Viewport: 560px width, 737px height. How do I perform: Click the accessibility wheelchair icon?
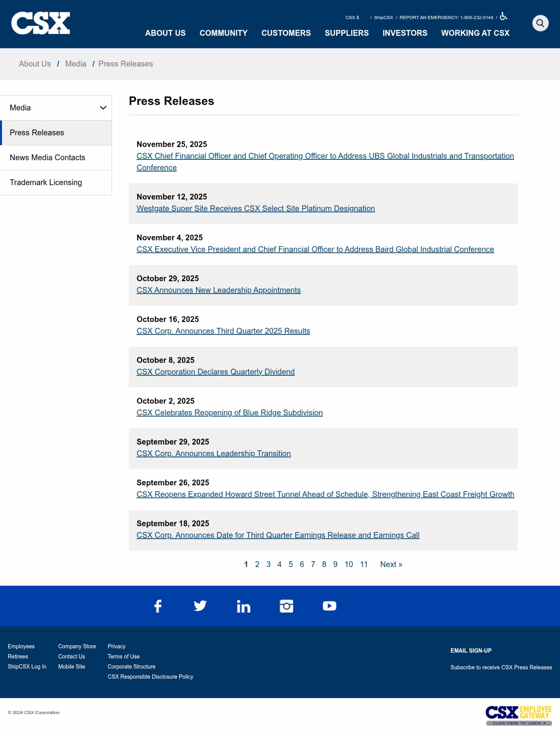point(504,16)
